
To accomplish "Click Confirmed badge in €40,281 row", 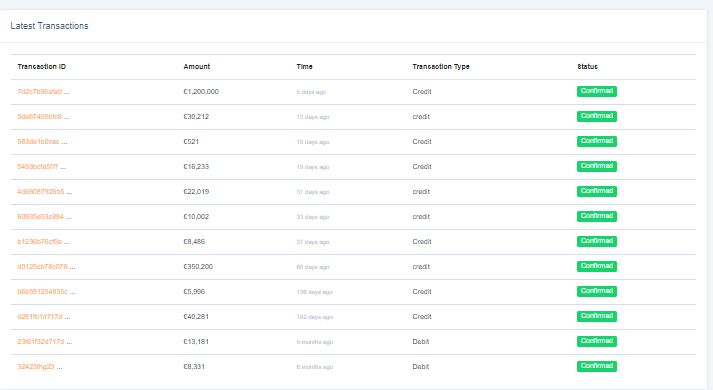I will [597, 316].
